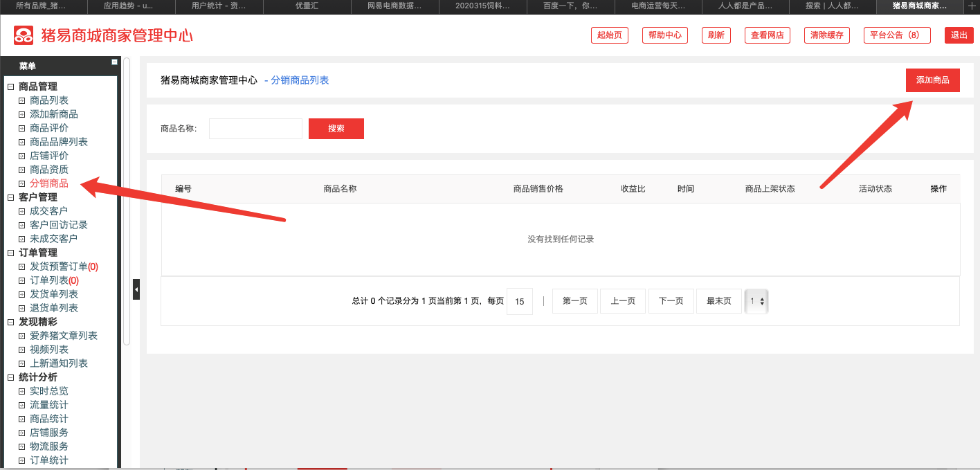Click the icon beside 商品列表

(21, 100)
